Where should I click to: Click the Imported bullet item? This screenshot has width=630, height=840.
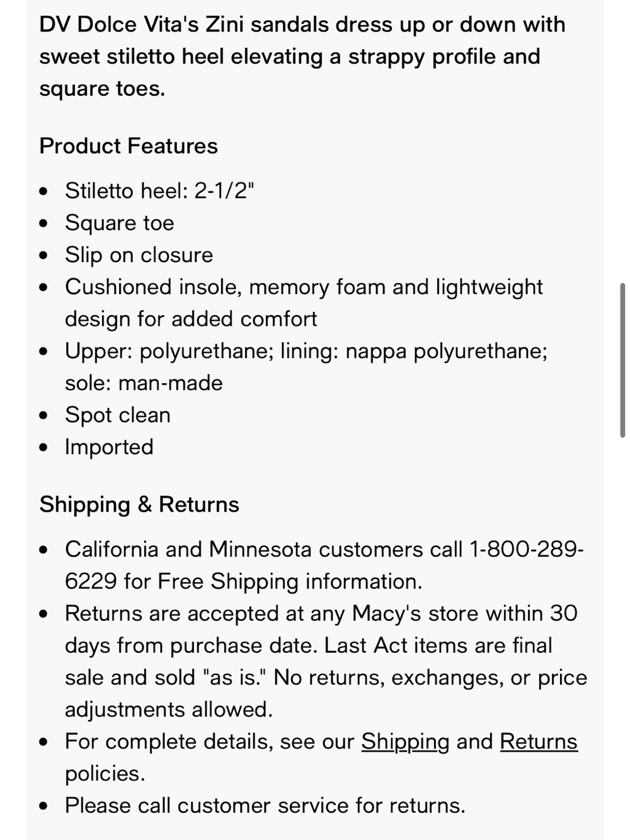pyautogui.click(x=109, y=447)
